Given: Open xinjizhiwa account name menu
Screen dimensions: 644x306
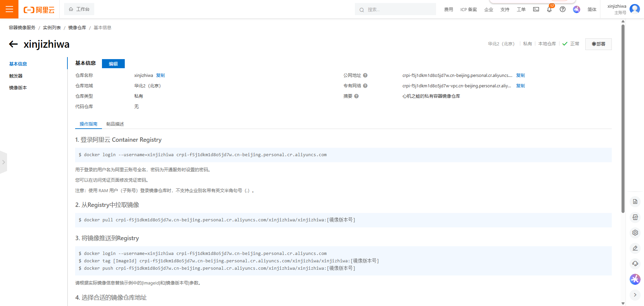Looking at the screenshot, I should pyautogui.click(x=616, y=6).
